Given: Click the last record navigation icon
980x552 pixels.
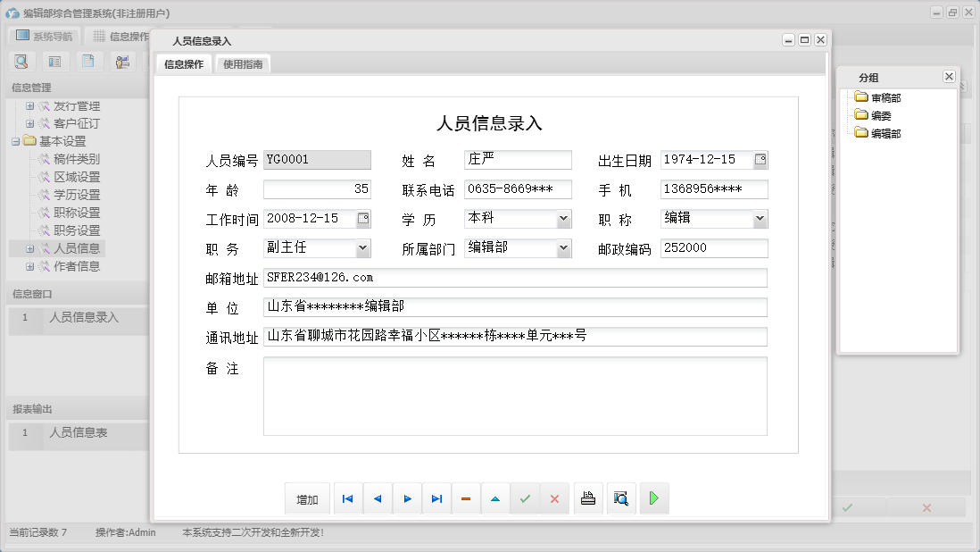Looking at the screenshot, I should (x=436, y=498).
